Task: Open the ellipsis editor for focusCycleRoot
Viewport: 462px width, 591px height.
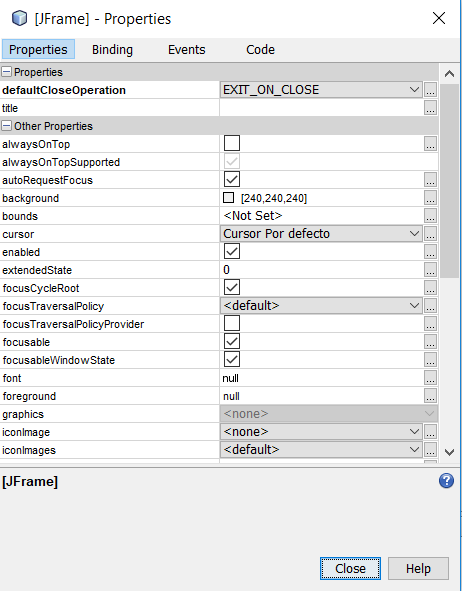Action: click(430, 288)
